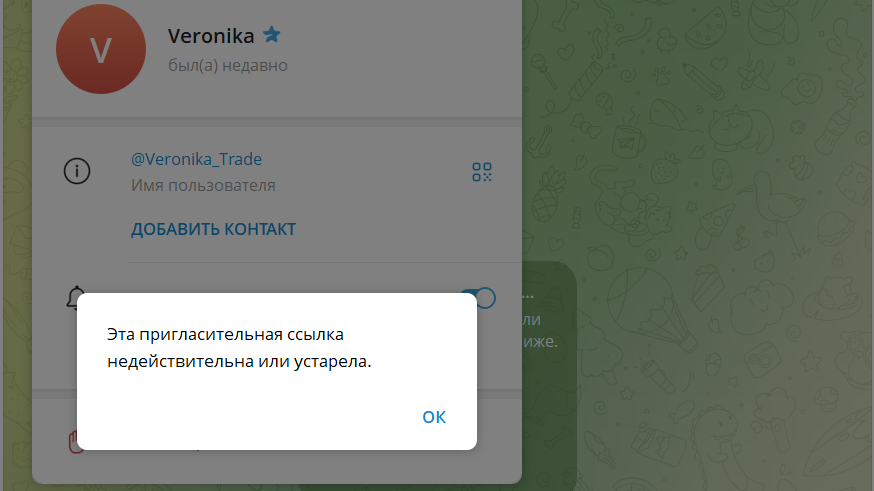Viewport: 874px width, 491px height.
Task: Click the text "недействительна или устарела."
Action: (239, 362)
